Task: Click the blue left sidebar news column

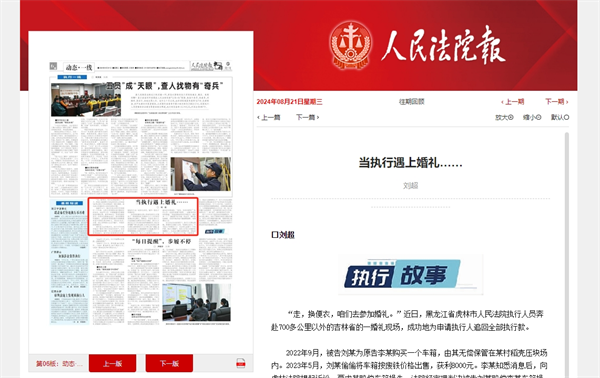Action: click(69, 262)
